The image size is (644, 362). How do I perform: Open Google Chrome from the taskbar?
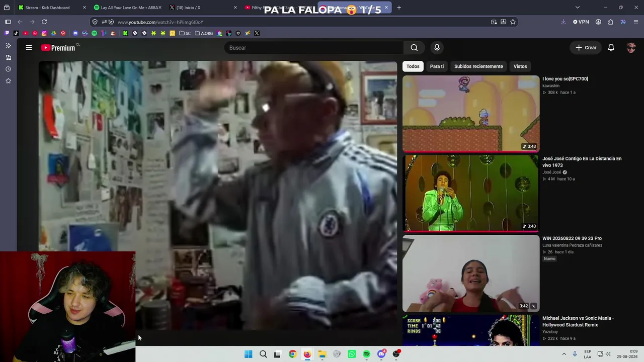[x=292, y=354]
